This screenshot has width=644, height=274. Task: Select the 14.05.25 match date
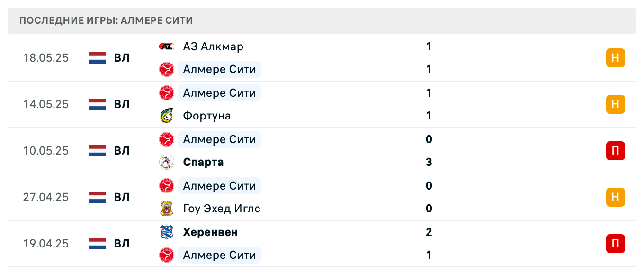coord(46,104)
